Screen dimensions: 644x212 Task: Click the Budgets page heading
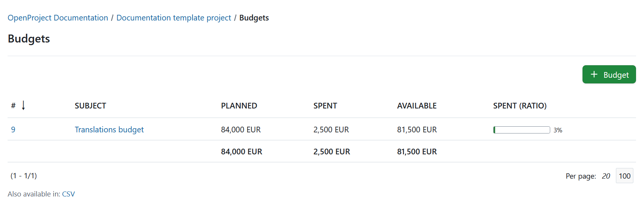29,39
